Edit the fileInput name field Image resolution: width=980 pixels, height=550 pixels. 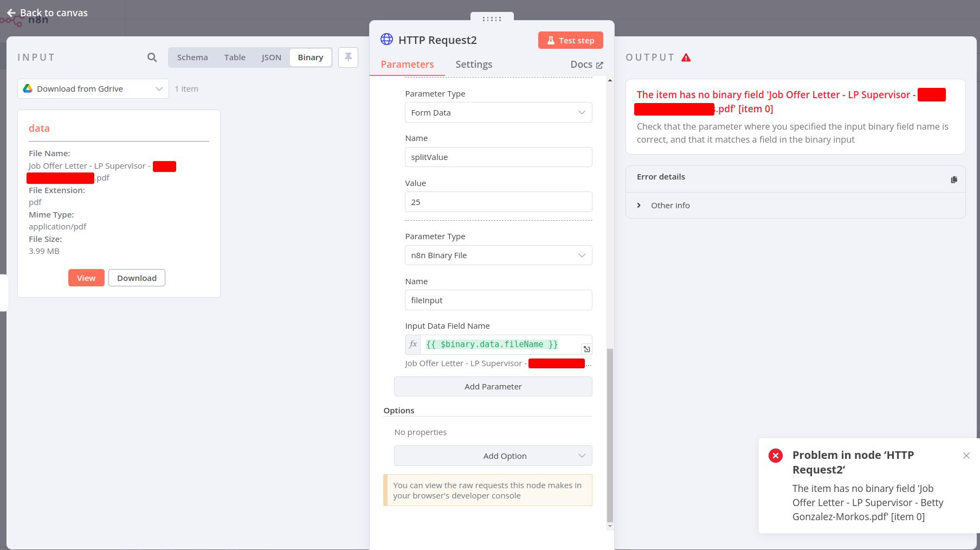tap(498, 300)
